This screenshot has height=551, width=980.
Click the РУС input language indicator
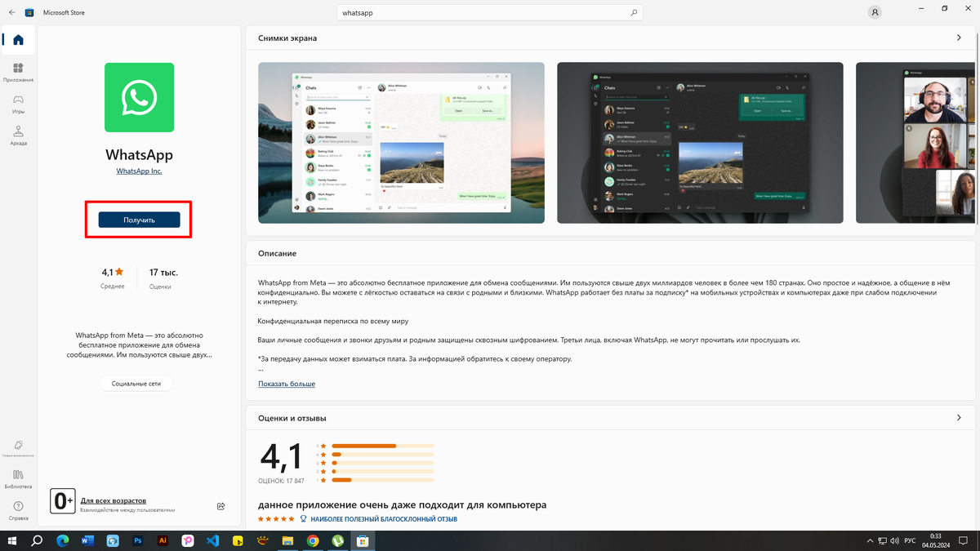coord(909,540)
